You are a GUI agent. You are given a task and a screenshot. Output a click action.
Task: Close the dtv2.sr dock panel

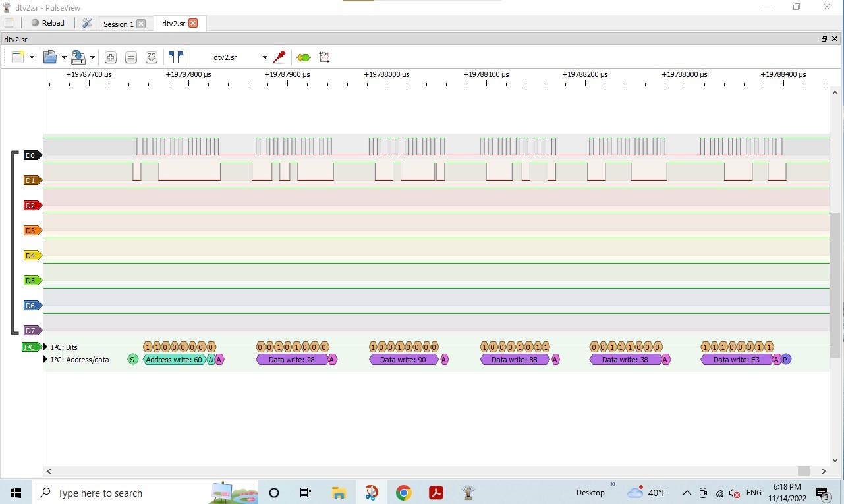(x=835, y=39)
